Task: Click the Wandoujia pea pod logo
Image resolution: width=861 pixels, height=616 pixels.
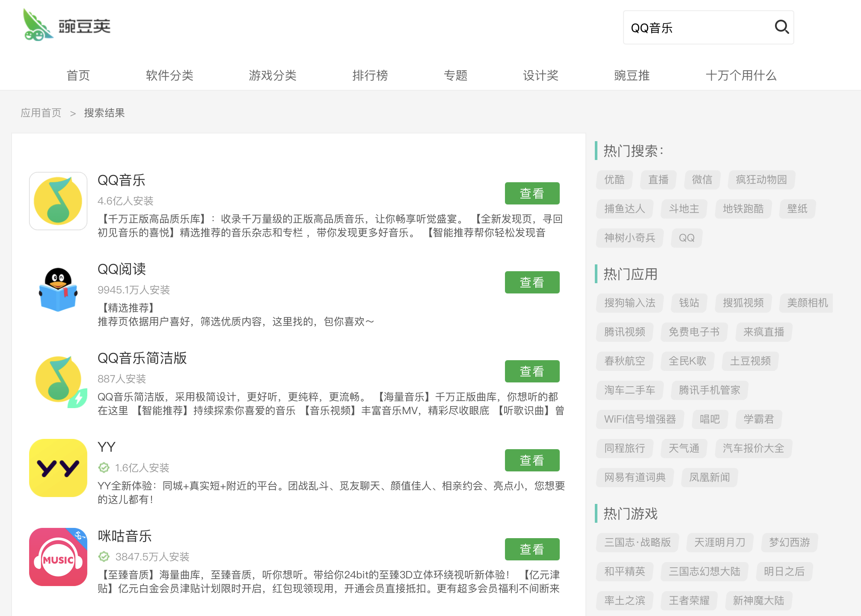Action: [x=39, y=26]
